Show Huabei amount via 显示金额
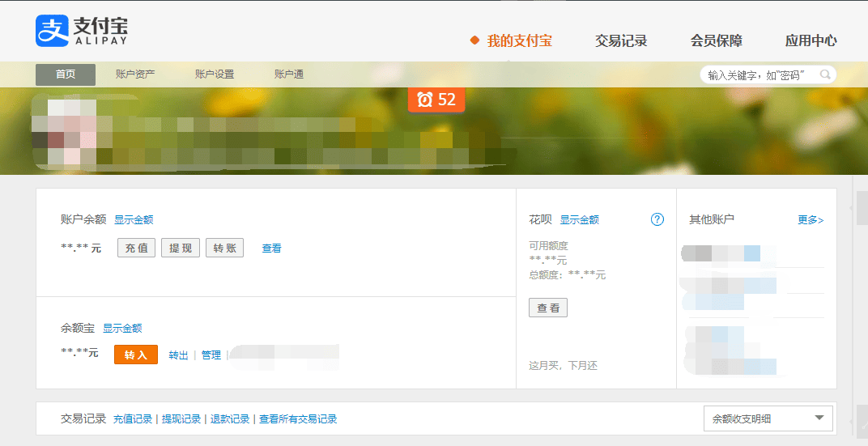 pyautogui.click(x=580, y=219)
